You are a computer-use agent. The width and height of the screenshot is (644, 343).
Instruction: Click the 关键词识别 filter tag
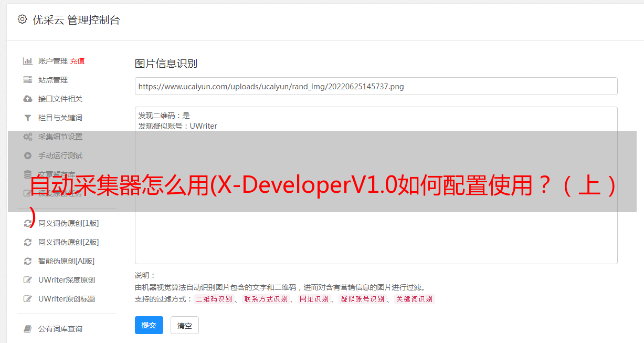point(414,299)
